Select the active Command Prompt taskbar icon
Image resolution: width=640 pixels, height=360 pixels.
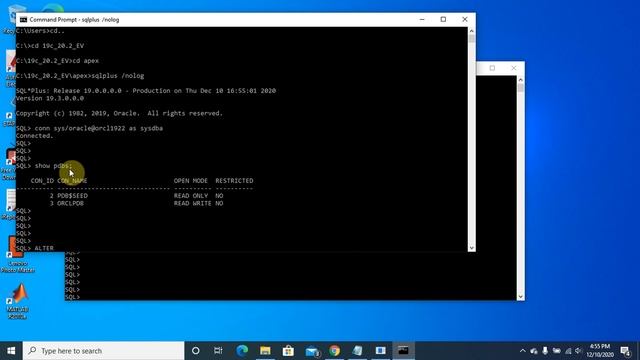(403, 351)
